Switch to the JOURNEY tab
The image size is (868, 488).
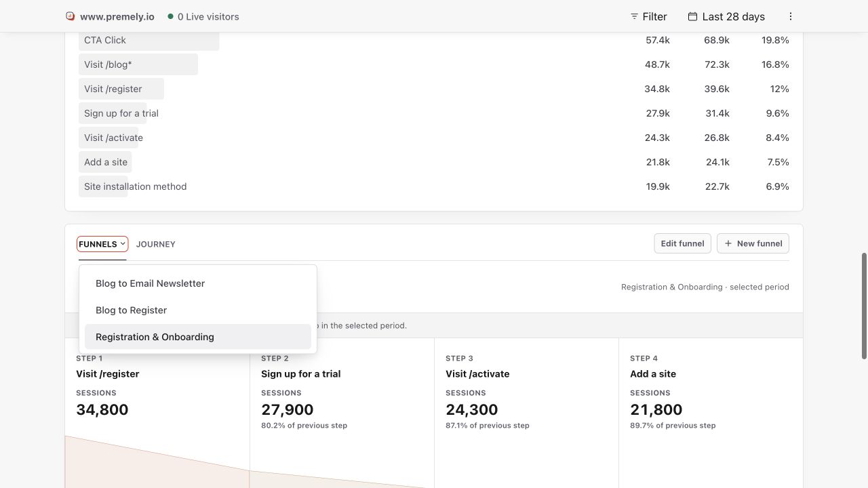[155, 244]
